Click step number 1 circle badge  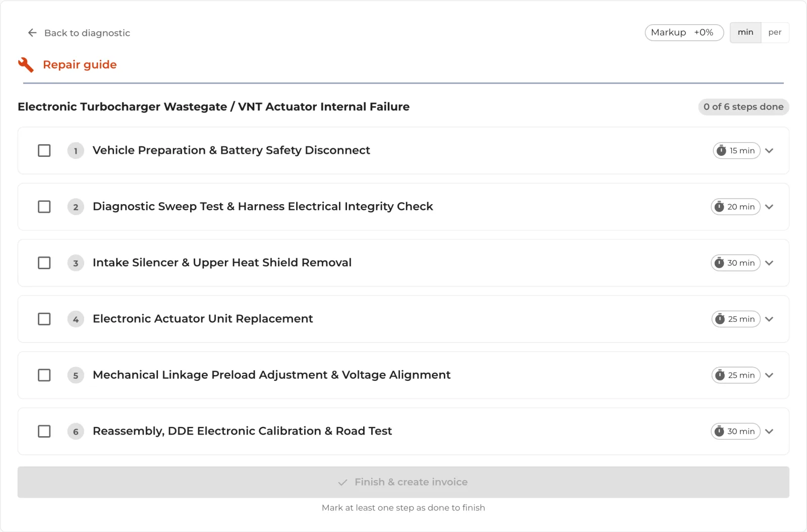tap(76, 151)
